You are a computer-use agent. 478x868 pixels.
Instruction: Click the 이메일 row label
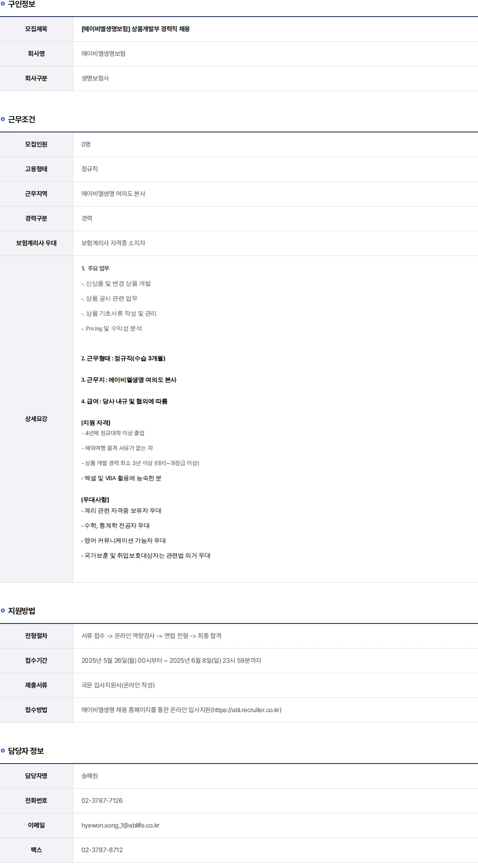click(36, 825)
